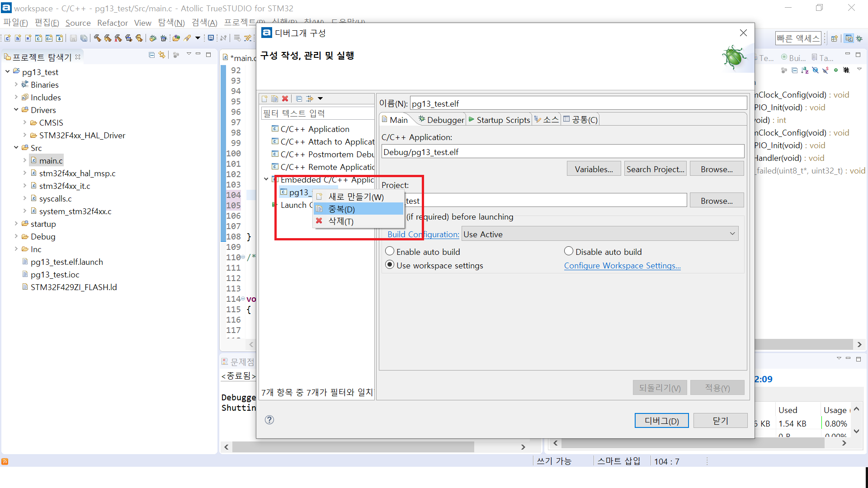
Task: Click link with editor icon in project explorer
Action: click(x=162, y=55)
